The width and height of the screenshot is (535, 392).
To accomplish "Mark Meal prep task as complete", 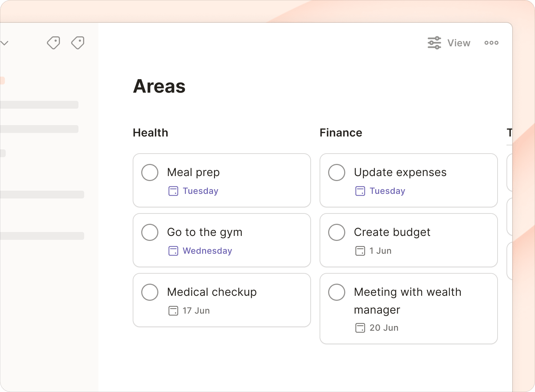I will tap(150, 172).
